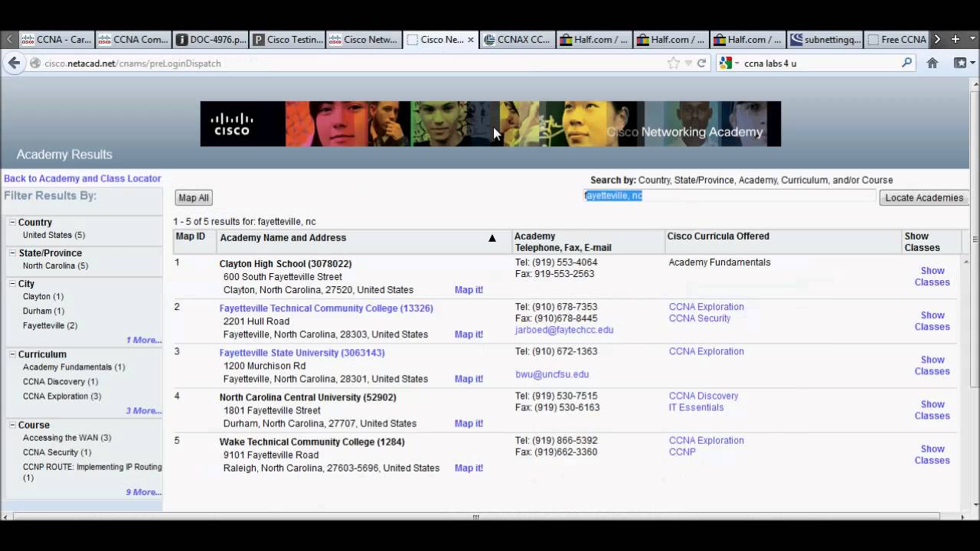Open IT Essentials curriculum link
This screenshot has width=980, height=551.
pos(696,407)
